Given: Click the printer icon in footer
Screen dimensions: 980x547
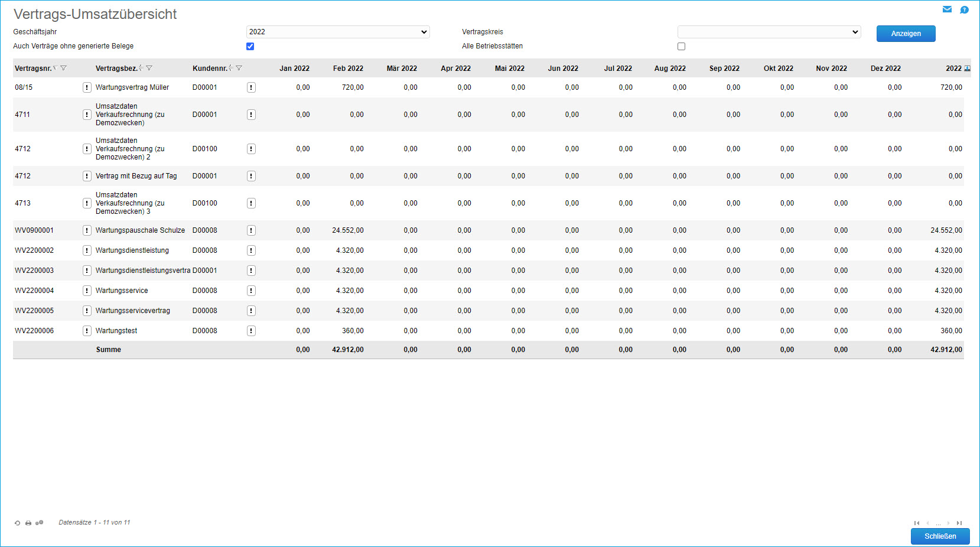Looking at the screenshot, I should click(28, 523).
